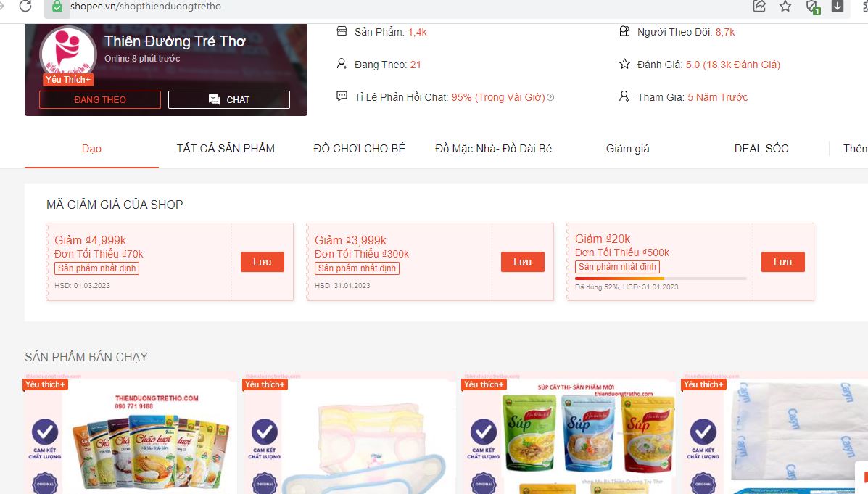Click the site security padlock icon
Viewport: 868px width, 494px height.
(x=57, y=7)
